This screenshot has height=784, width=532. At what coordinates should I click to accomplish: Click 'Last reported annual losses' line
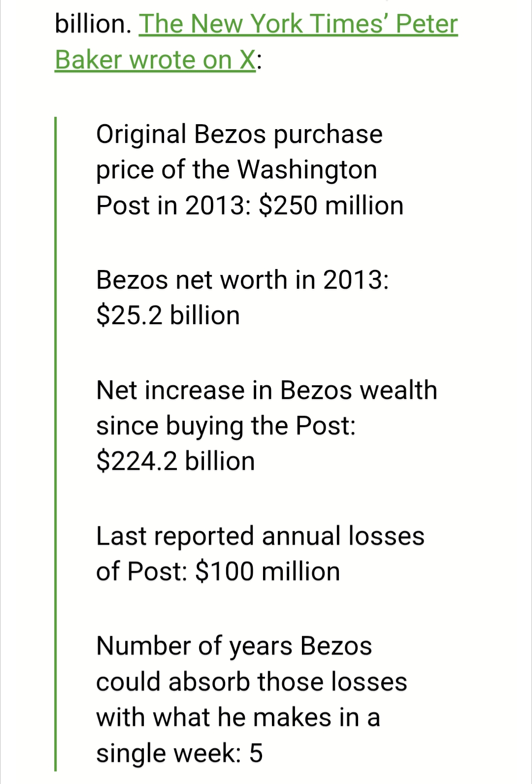coord(260,536)
